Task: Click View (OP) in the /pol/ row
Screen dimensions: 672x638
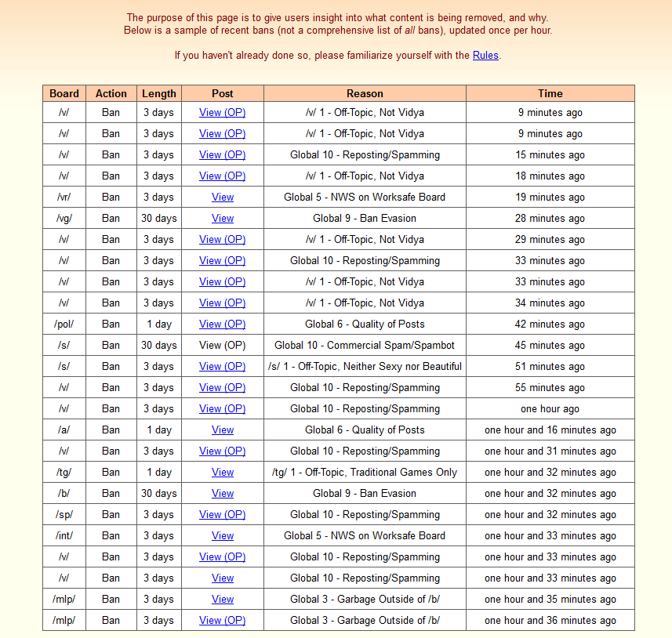Action: (222, 324)
